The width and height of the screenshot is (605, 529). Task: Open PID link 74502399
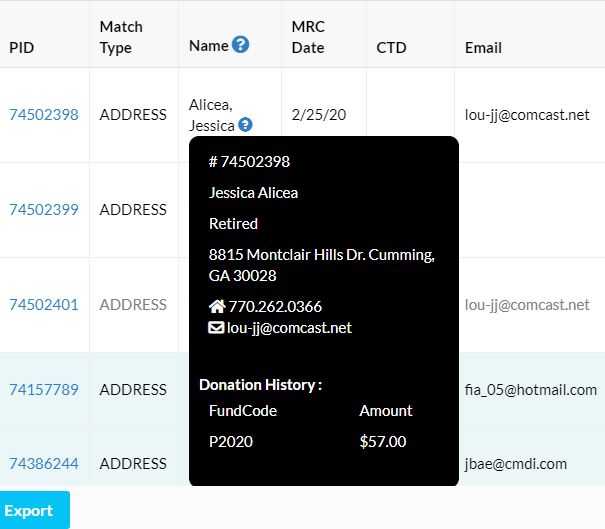tap(44, 210)
